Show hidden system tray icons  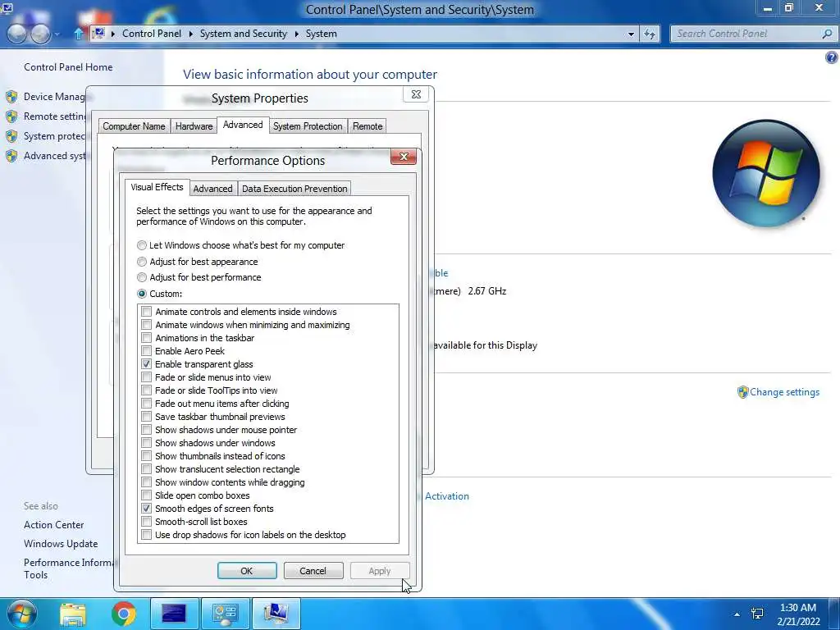pyautogui.click(x=737, y=614)
